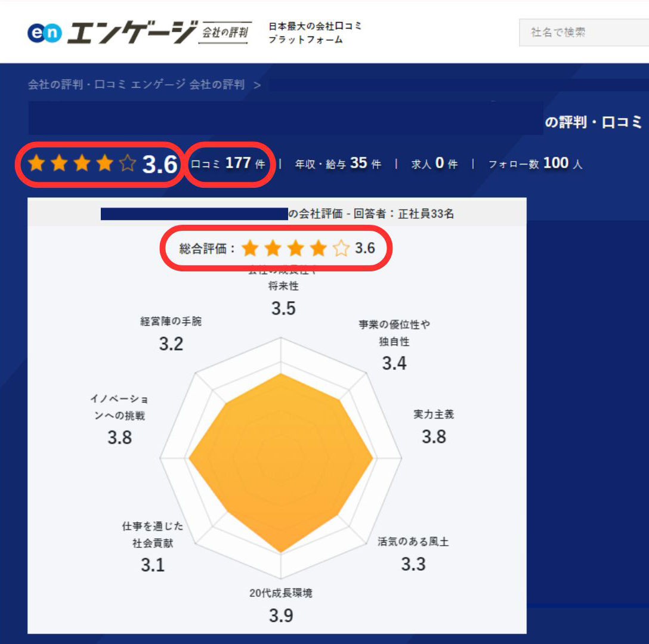Image resolution: width=649 pixels, height=644 pixels.
Task: Click the 仕事を通じた社会貢献 score 3.1
Action: point(153,565)
